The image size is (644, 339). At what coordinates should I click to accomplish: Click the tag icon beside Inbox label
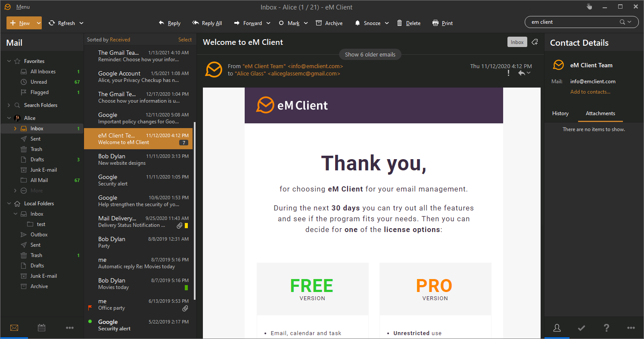(535, 42)
